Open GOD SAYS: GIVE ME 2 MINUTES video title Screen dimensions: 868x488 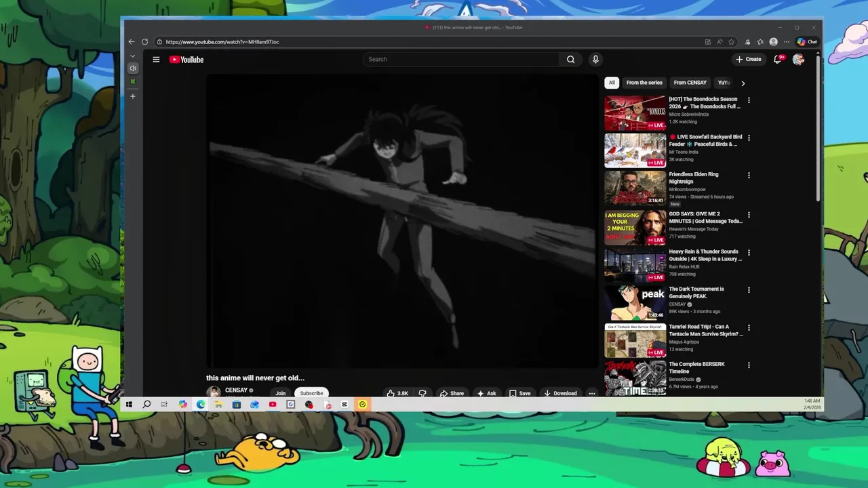click(x=705, y=218)
